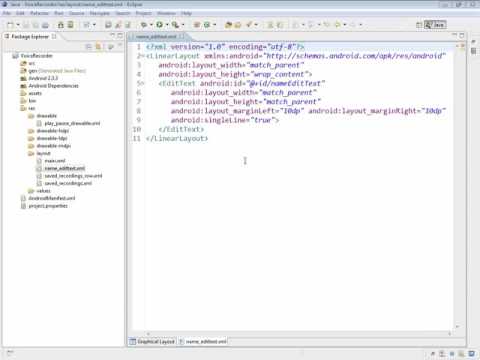480x360 pixels.
Task: Click the green Run button icon
Action: (x=160, y=25)
